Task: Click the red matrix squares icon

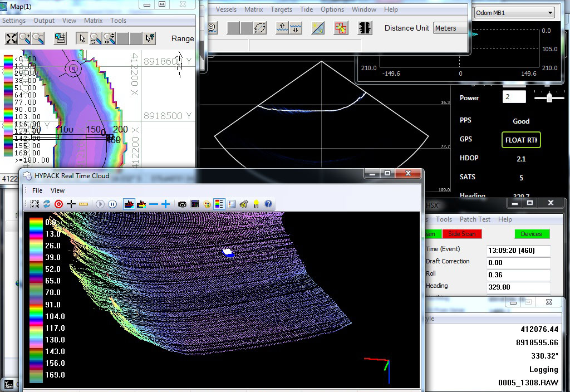Action: click(341, 28)
